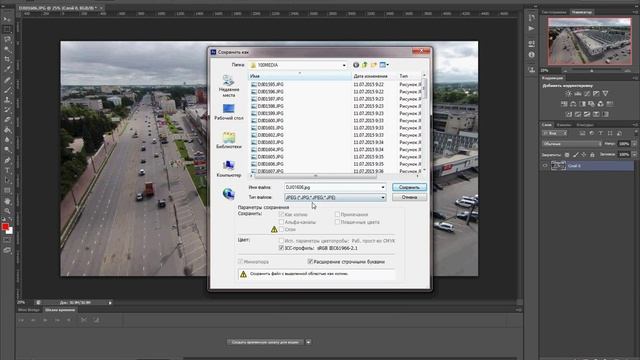Image resolution: width=640 pixels, height=360 pixels.
Task: Select the Crop tool
Action: 7,59
